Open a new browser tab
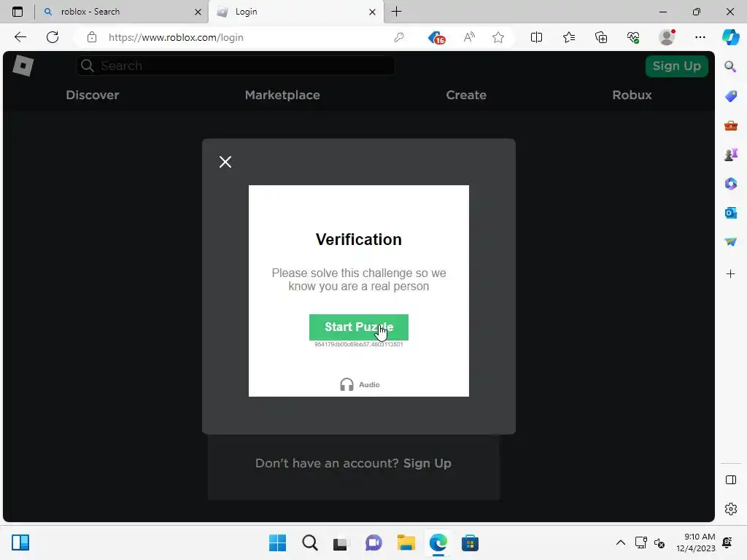The height and width of the screenshot is (560, 747). (396, 12)
